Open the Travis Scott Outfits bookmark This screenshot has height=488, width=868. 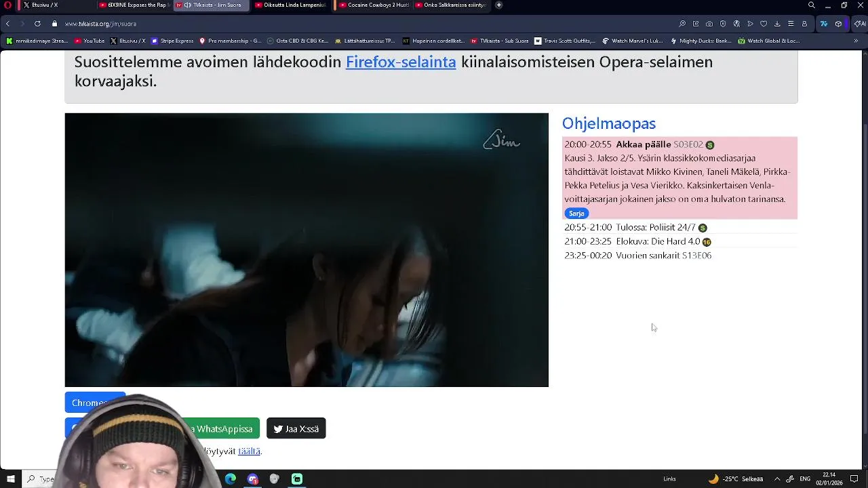click(x=565, y=41)
